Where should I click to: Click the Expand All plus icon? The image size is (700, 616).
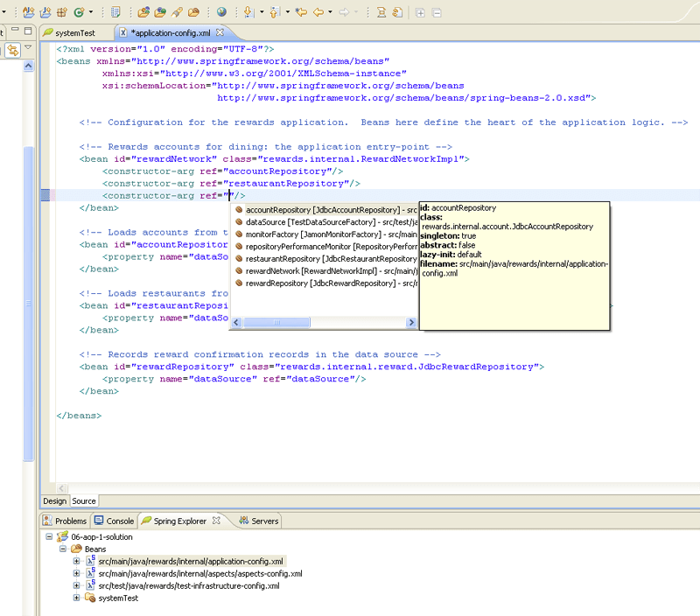(420, 12)
